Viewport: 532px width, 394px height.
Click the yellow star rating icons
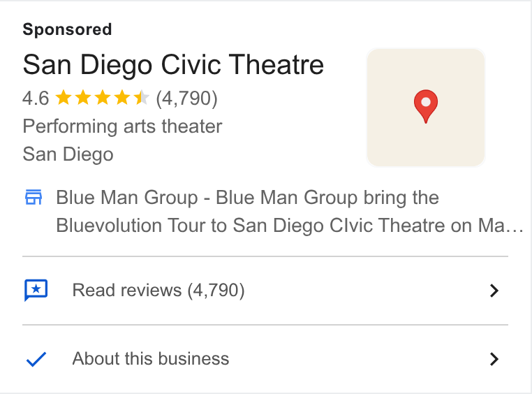102,98
